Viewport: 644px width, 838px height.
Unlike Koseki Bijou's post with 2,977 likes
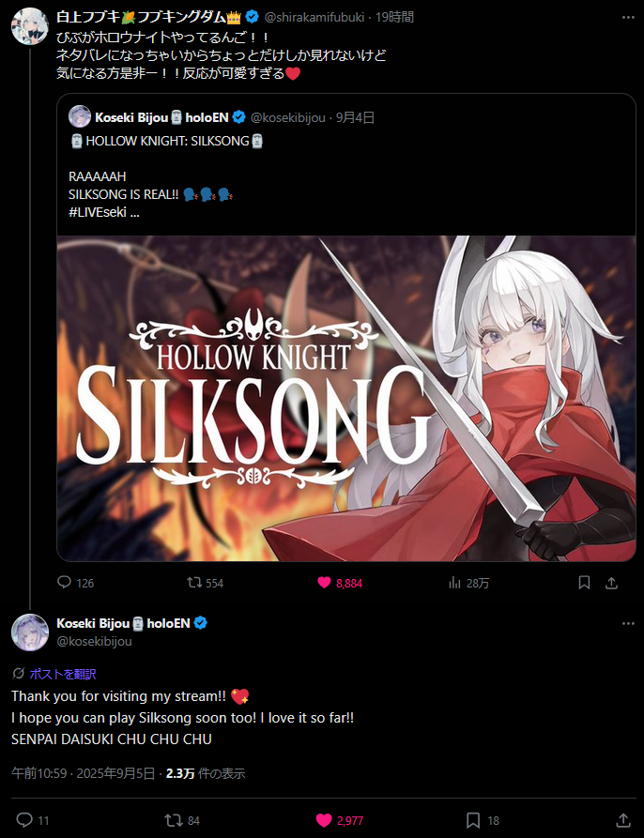(340, 820)
